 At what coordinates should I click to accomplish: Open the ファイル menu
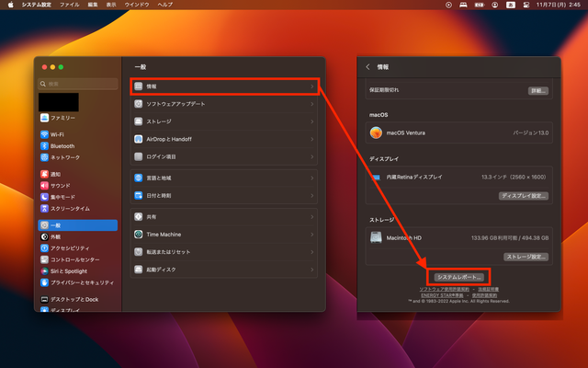70,5
